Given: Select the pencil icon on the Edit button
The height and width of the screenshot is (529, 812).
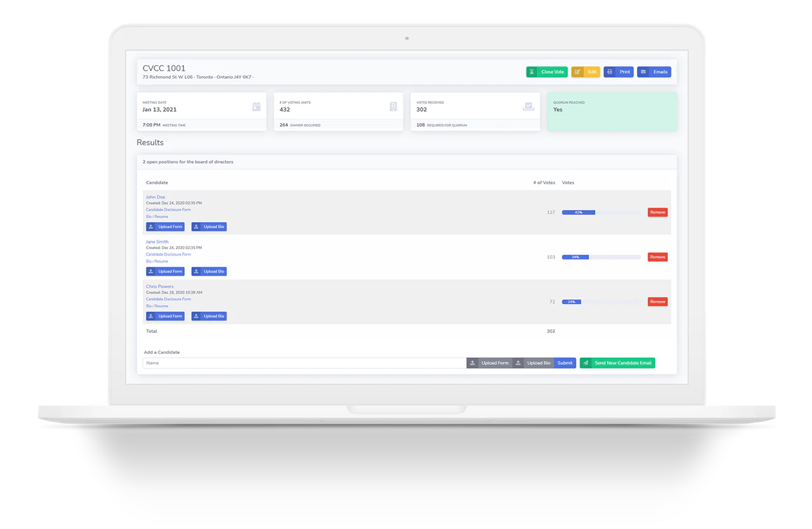Looking at the screenshot, I should 577,72.
